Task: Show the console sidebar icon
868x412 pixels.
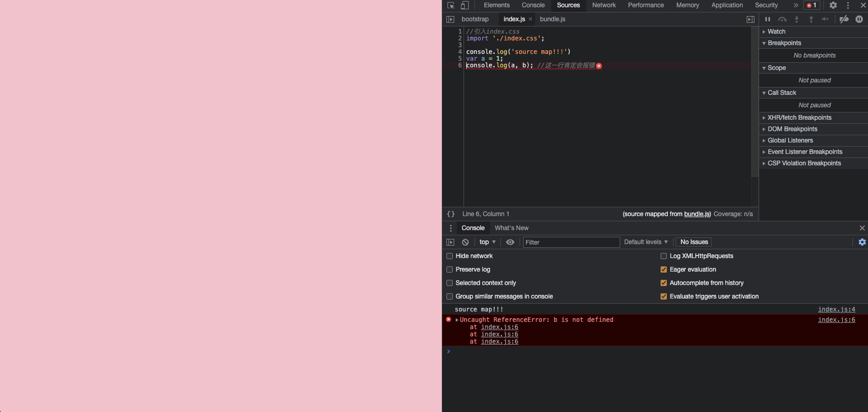Action: coord(450,242)
